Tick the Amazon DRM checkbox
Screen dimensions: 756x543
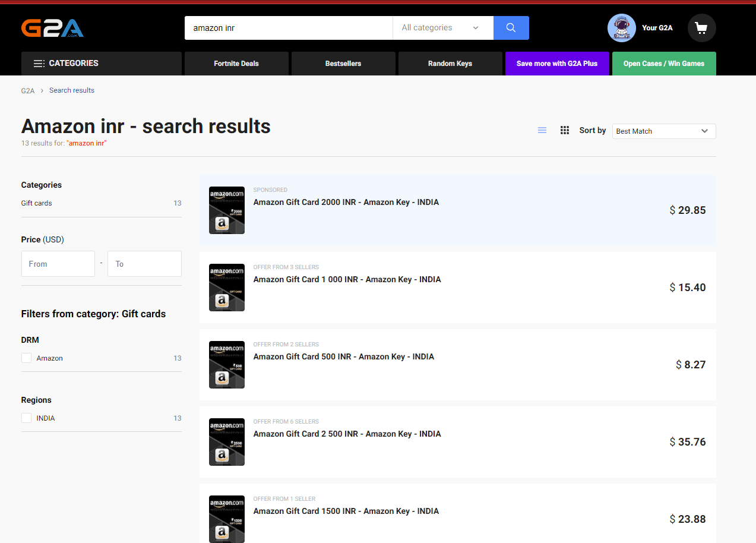26,358
